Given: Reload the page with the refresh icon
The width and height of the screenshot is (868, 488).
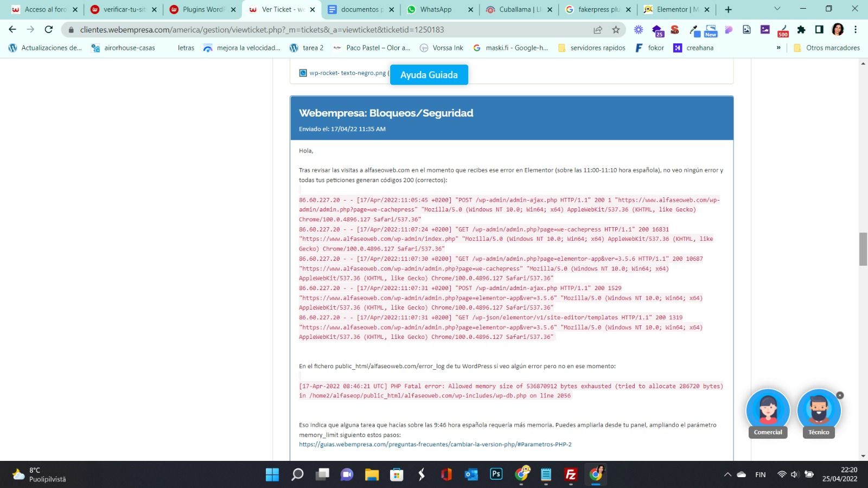Looking at the screenshot, I should click(49, 29).
